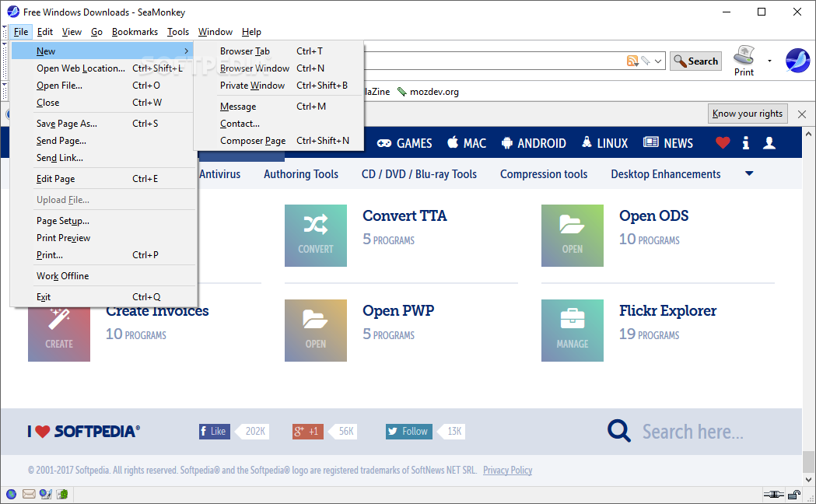Toggle Work Offline in File menu
Image resolution: width=816 pixels, height=504 pixels.
pos(103,275)
